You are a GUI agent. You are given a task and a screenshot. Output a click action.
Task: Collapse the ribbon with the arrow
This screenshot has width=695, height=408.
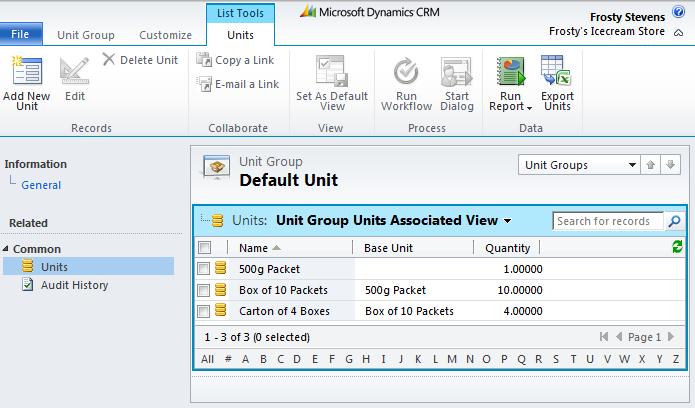coord(679,32)
